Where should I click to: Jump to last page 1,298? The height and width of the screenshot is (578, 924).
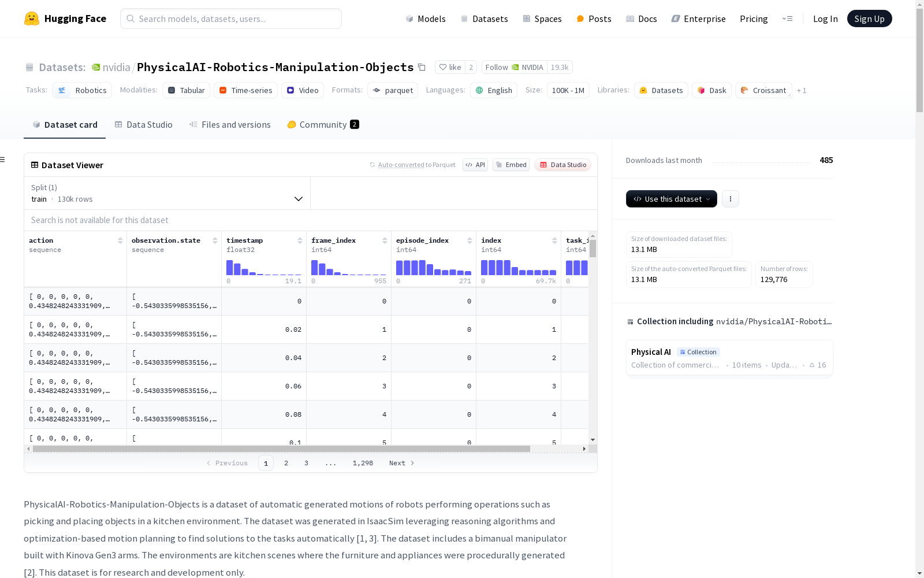(x=363, y=463)
